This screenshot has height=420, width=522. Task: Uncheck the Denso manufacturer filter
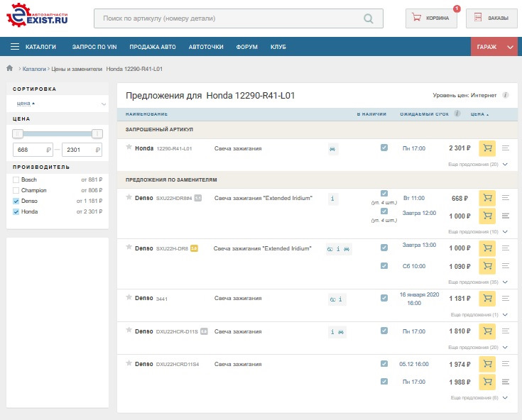pyautogui.click(x=16, y=201)
